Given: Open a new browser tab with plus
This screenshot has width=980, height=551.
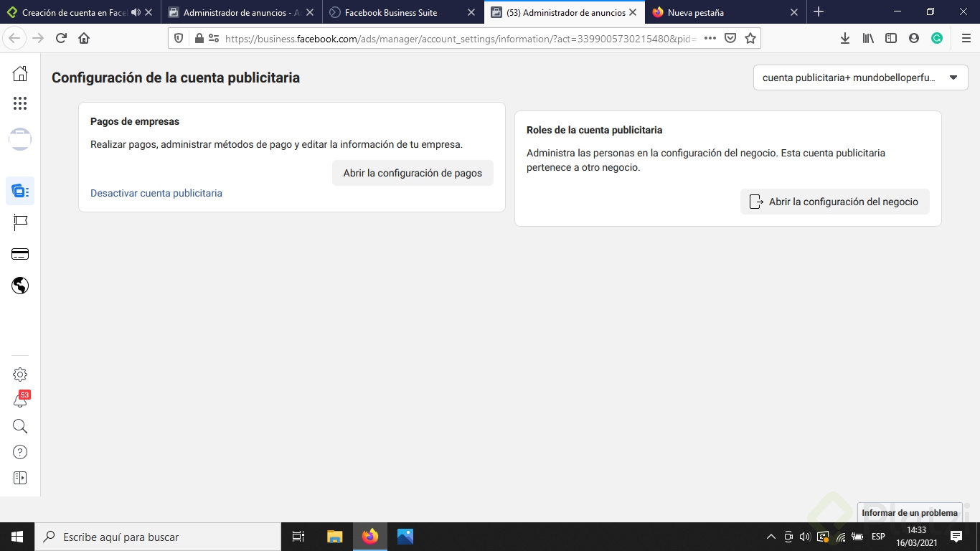Looking at the screenshot, I should pyautogui.click(x=819, y=12).
